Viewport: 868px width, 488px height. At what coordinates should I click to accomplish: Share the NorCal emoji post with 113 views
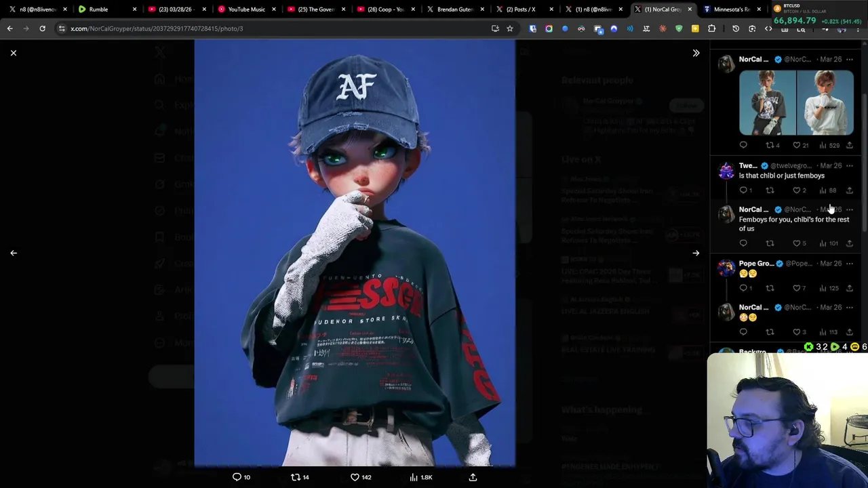849,332
